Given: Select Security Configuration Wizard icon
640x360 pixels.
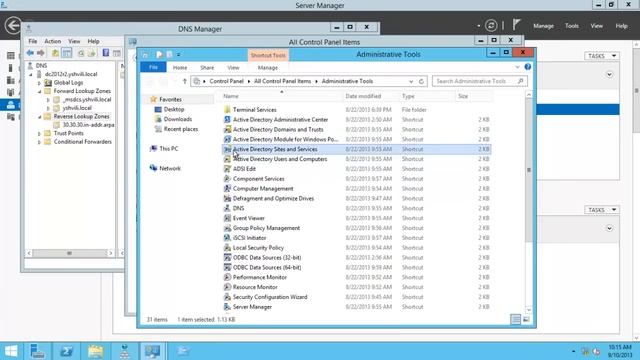Looking at the screenshot, I should [227, 297].
